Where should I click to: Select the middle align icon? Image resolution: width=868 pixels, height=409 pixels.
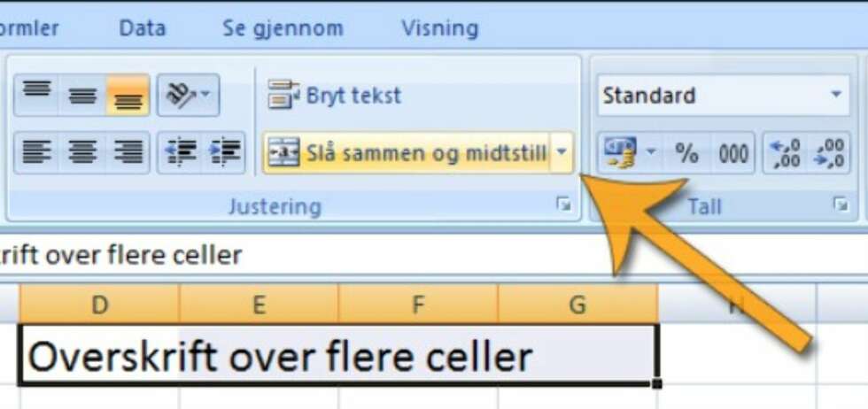[81, 95]
